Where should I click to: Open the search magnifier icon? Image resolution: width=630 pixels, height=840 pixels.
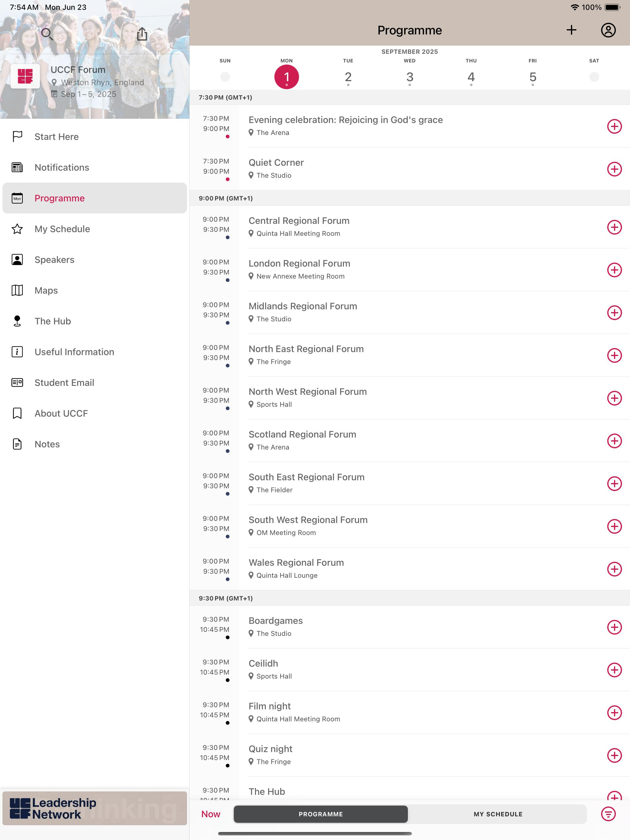coord(47,34)
